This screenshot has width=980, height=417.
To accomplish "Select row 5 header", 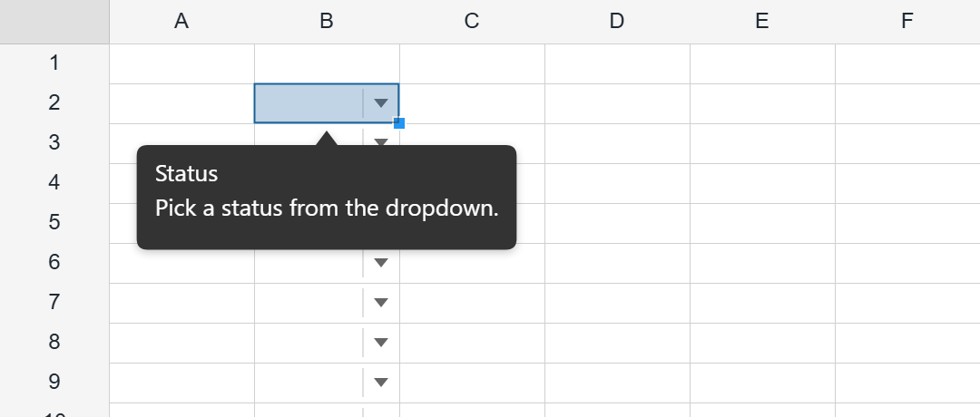I will pos(54,224).
